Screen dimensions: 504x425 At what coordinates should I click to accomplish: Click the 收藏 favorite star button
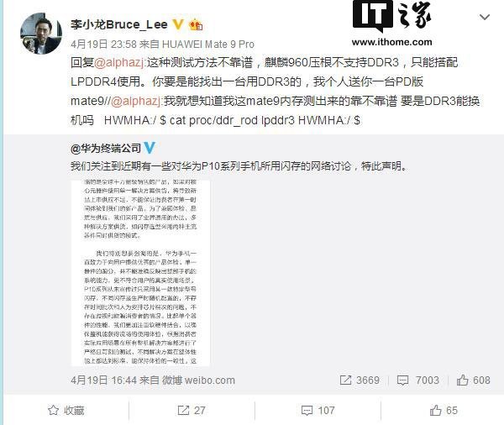click(66, 411)
